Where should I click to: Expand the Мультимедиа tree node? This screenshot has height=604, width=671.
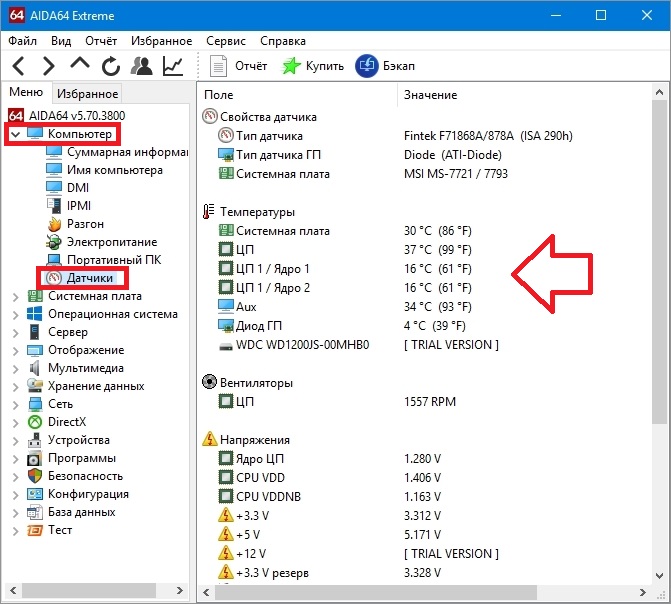point(15,368)
